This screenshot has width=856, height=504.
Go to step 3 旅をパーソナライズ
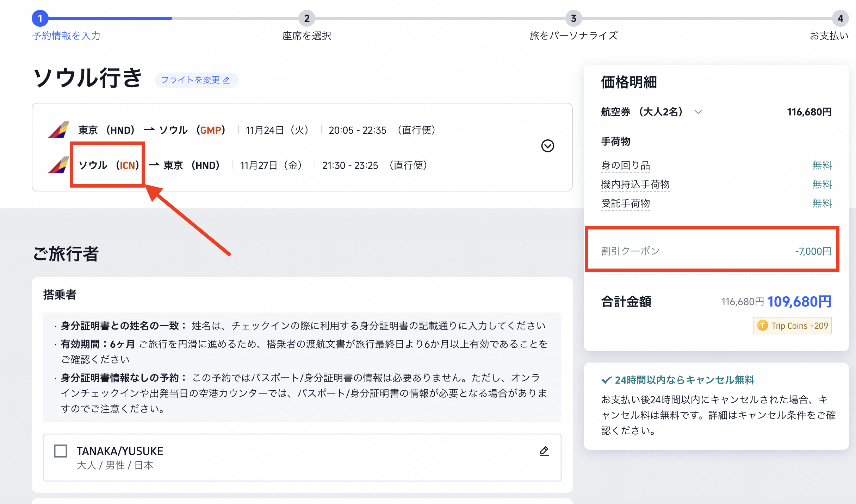573,18
